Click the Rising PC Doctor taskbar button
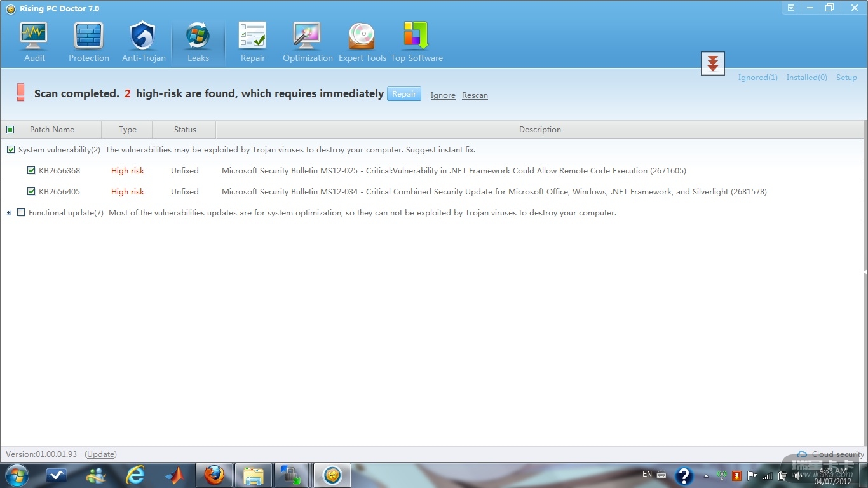 [x=332, y=475]
